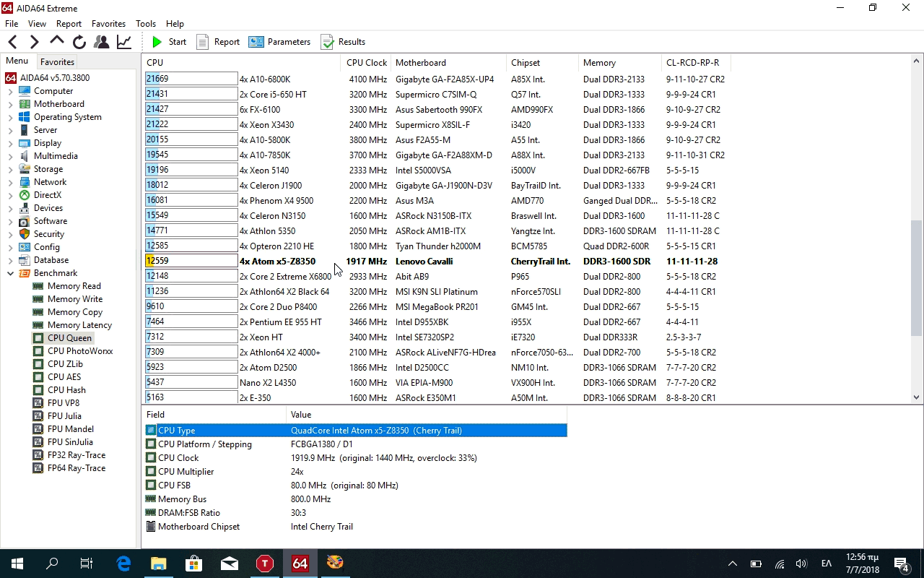
Task: Open the user manage icon in toolbar
Action: [x=102, y=42]
